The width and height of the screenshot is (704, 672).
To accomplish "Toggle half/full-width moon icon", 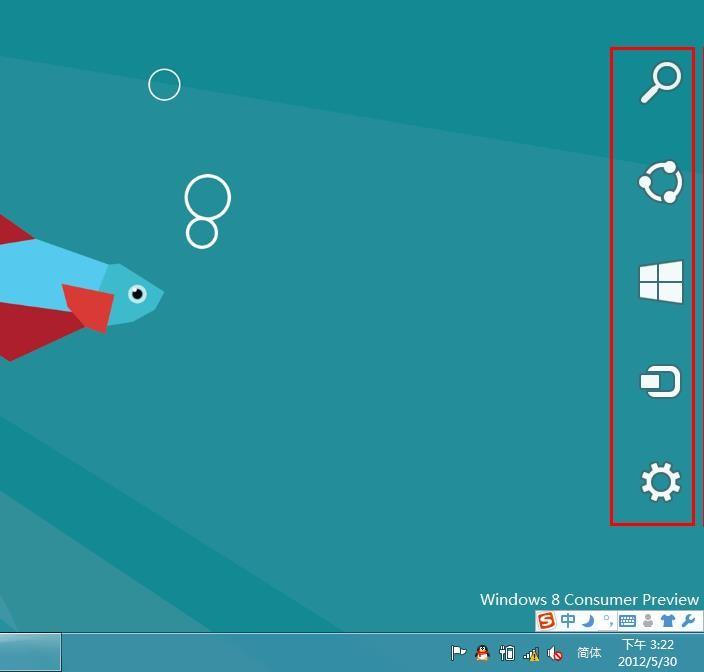I will coord(588,621).
